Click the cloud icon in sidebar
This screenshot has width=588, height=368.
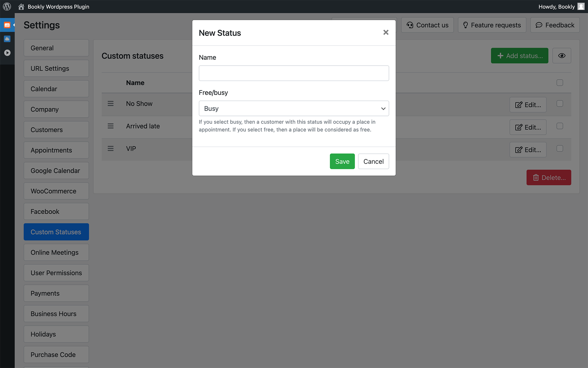coord(7,39)
